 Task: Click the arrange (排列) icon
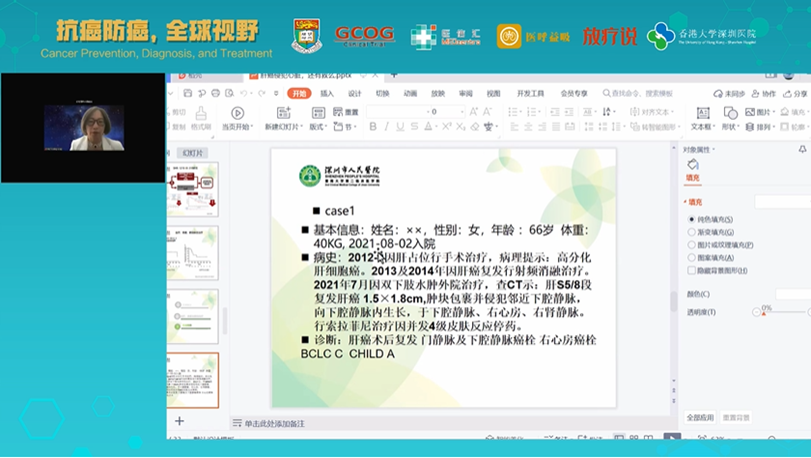point(750,127)
